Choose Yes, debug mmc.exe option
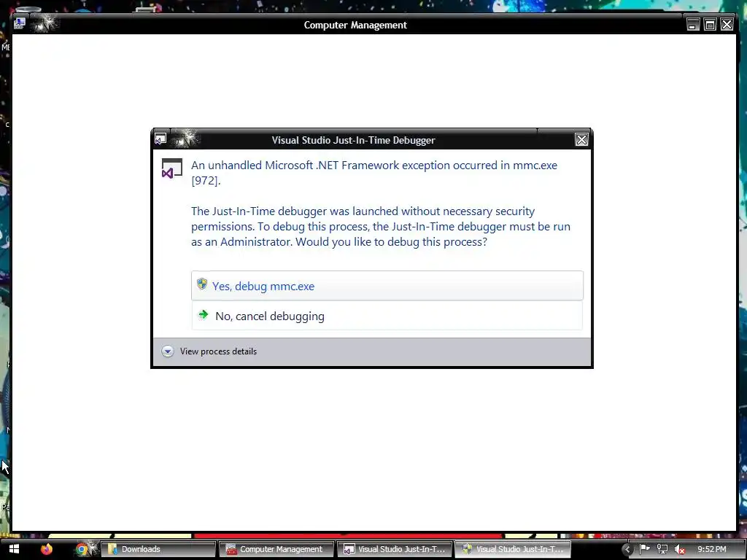 coord(387,286)
